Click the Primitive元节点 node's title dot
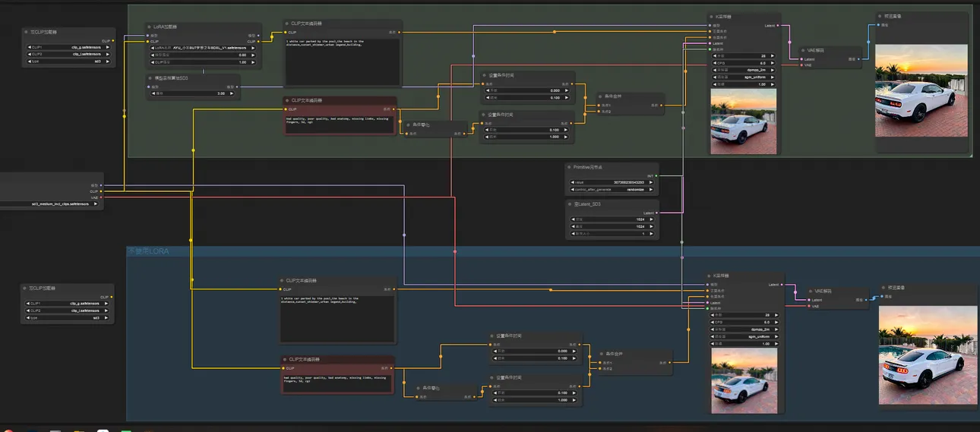Image resolution: width=980 pixels, height=432 pixels. point(569,166)
